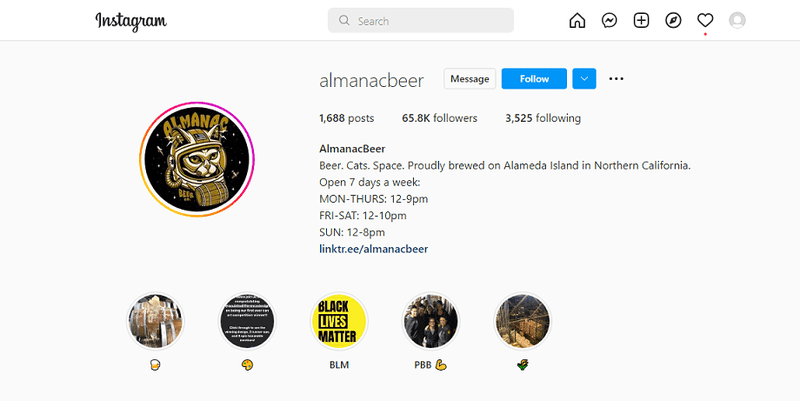Open the beer mug emoji highlight
Image resolution: width=800 pixels, height=401 pixels.
pyautogui.click(x=156, y=321)
